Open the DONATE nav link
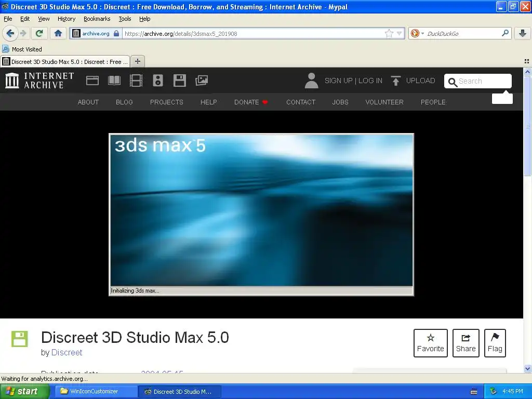Viewport: 532px width, 399px height. click(251, 102)
